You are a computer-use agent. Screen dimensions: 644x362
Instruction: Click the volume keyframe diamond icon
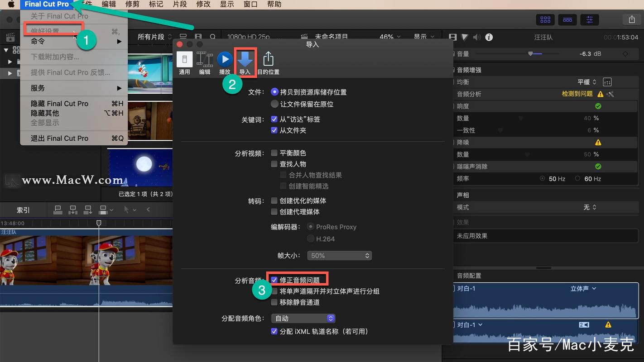pos(625,54)
